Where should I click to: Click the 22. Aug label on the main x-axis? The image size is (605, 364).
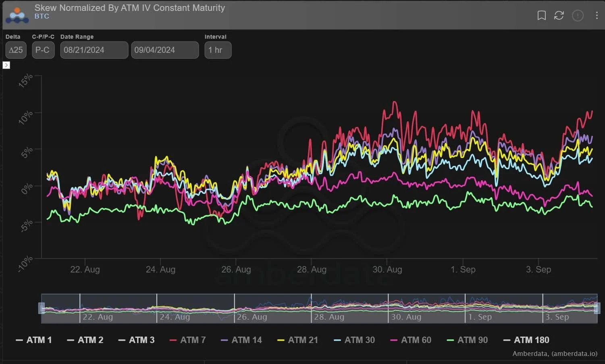85,269
